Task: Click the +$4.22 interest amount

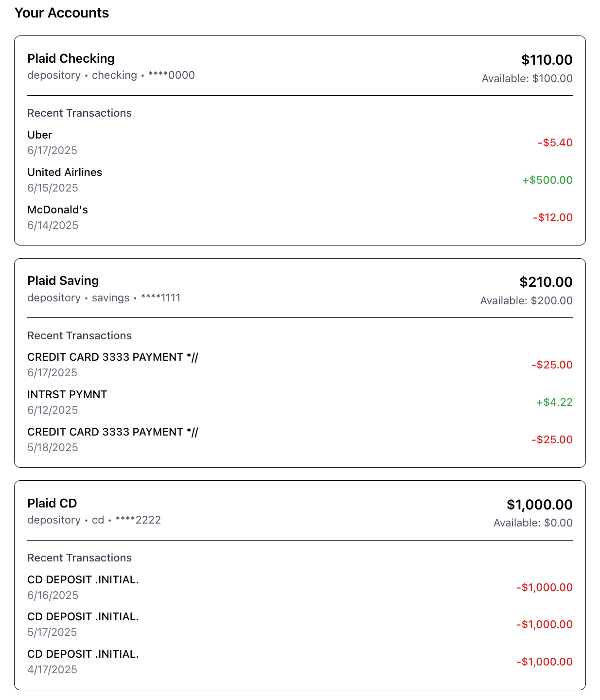Action: tap(554, 402)
